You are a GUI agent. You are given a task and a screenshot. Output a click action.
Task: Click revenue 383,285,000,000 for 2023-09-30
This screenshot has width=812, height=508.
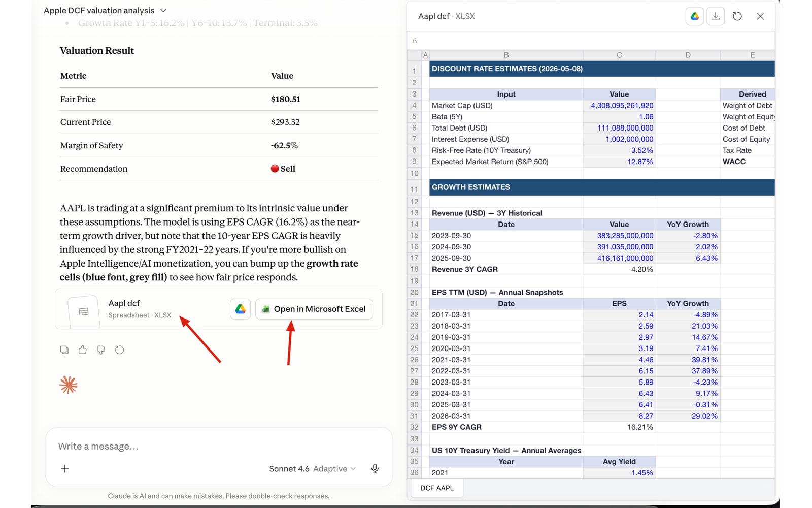tap(619, 236)
